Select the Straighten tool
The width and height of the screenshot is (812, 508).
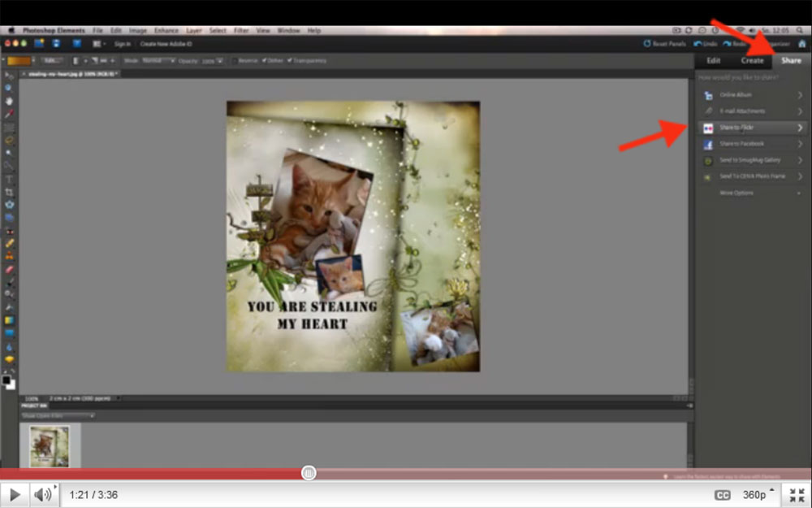pyautogui.click(x=9, y=218)
